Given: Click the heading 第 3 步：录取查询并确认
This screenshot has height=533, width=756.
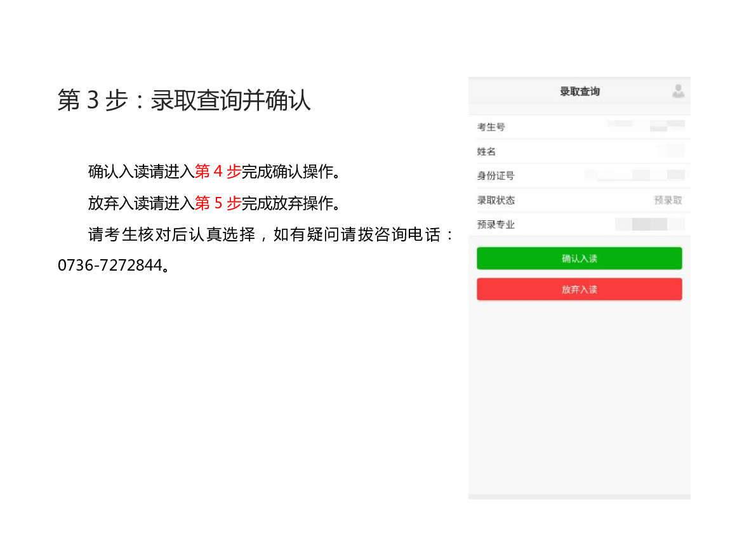Looking at the screenshot, I should pos(184,100).
